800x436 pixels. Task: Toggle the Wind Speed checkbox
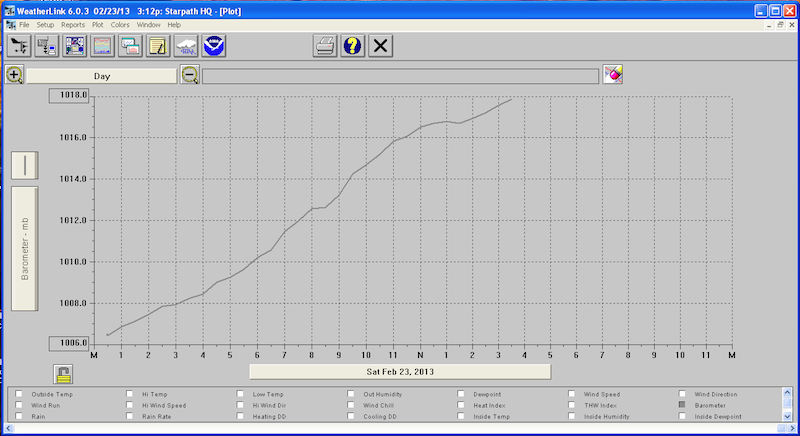click(x=571, y=394)
